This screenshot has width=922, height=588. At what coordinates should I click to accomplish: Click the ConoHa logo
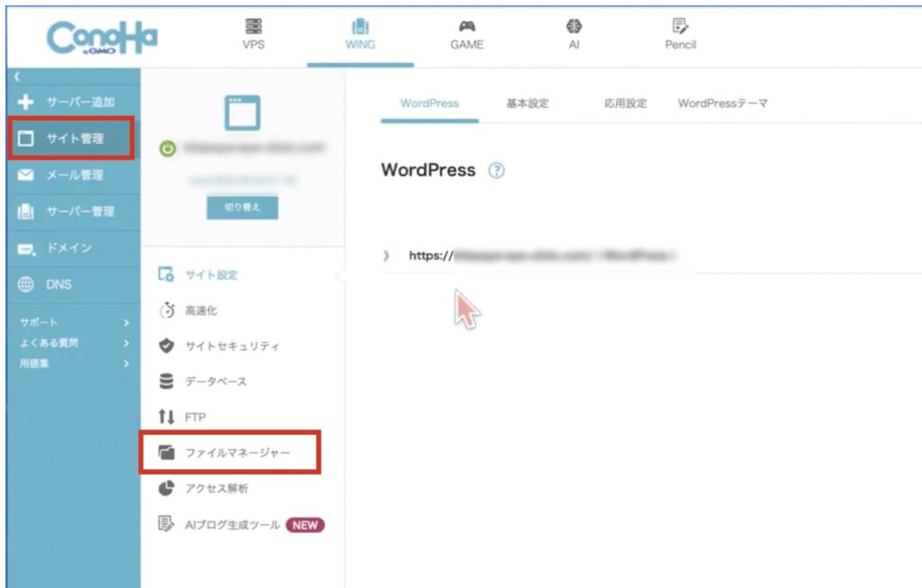click(x=102, y=37)
